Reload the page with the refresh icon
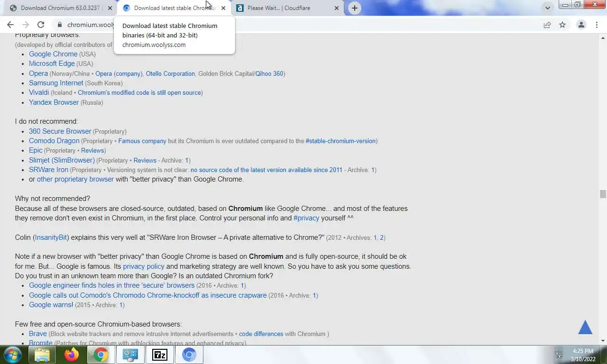This screenshot has height=364, width=607. (41, 25)
